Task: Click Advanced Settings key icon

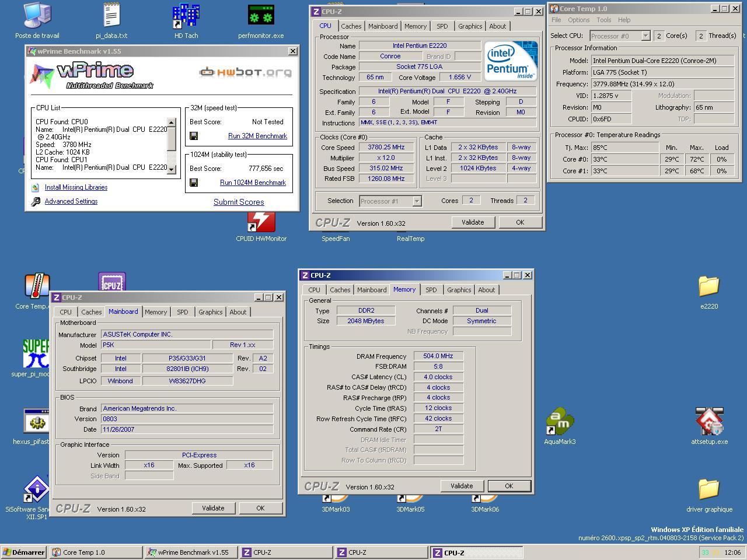Action: coord(36,201)
